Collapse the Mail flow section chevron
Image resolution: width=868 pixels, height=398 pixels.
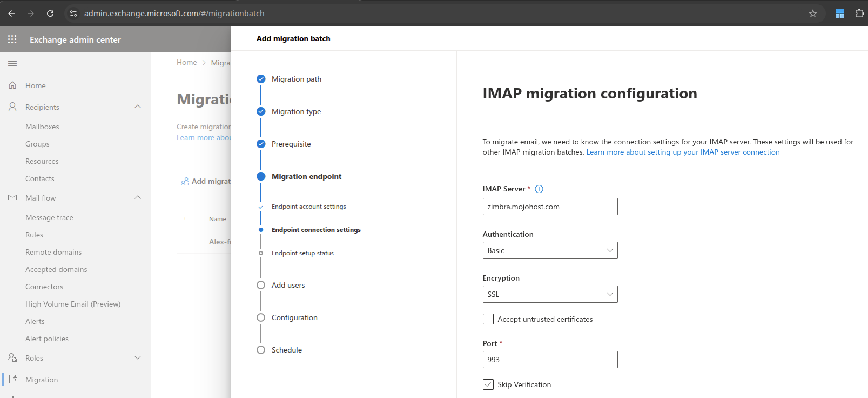[x=138, y=197]
